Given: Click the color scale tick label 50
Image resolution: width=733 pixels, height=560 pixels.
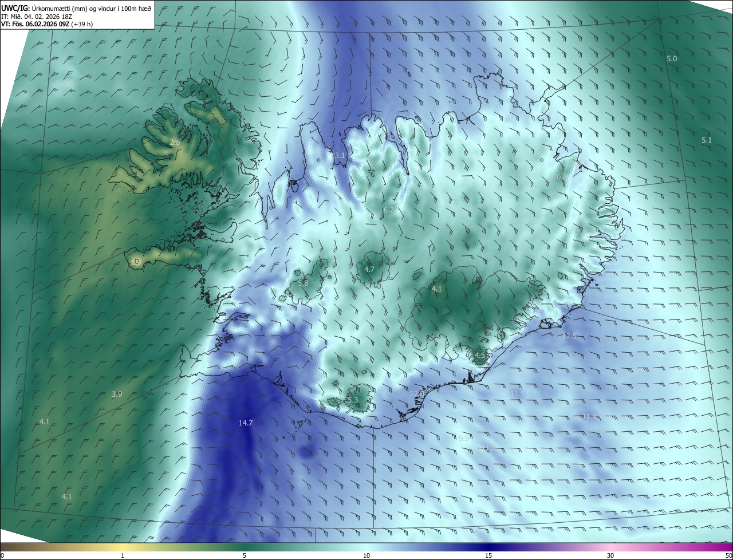Looking at the screenshot, I should (x=728, y=556).
